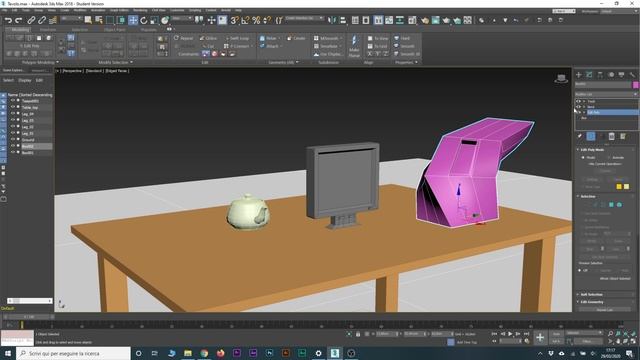
Task: Open the Modify panel icon
Action: [589, 75]
